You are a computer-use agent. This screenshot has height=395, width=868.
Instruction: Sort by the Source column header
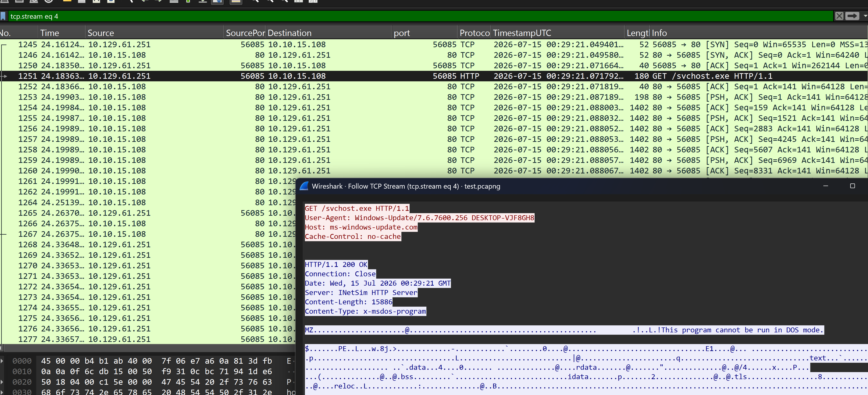click(x=155, y=33)
